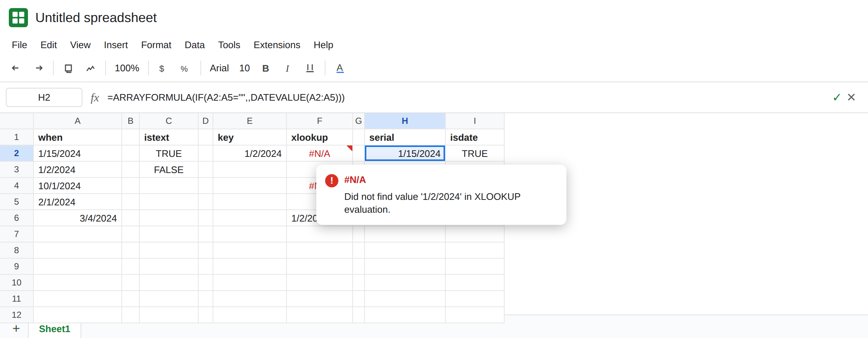Cancel formula edit with X icon
This screenshot has height=338, width=868.
[x=851, y=97]
